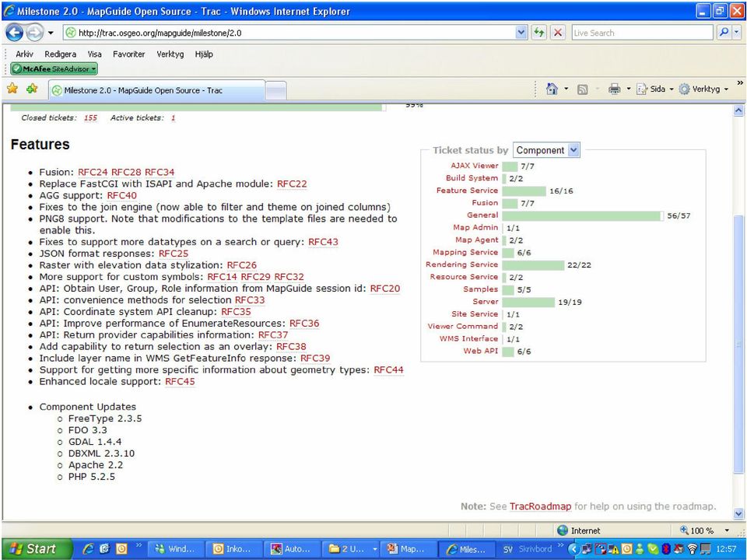The height and width of the screenshot is (560, 747).
Task: Open search provider options dropdown
Action: click(x=737, y=33)
